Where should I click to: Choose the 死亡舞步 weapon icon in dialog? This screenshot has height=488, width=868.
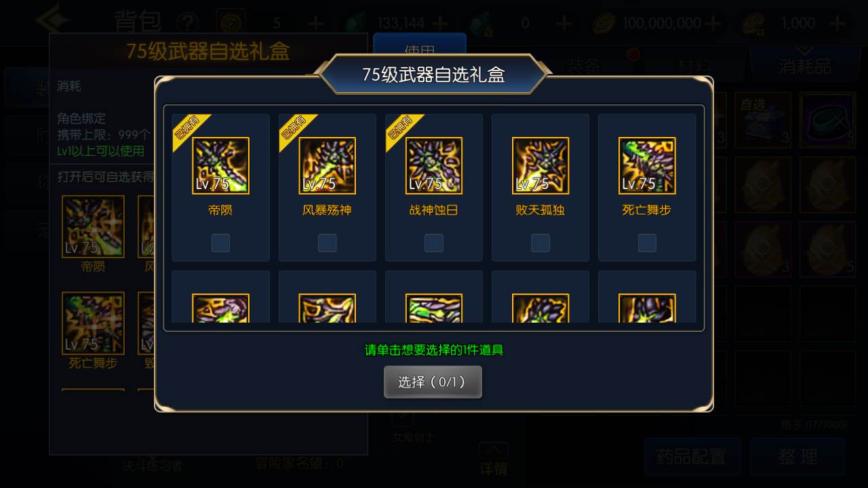pyautogui.click(x=647, y=166)
